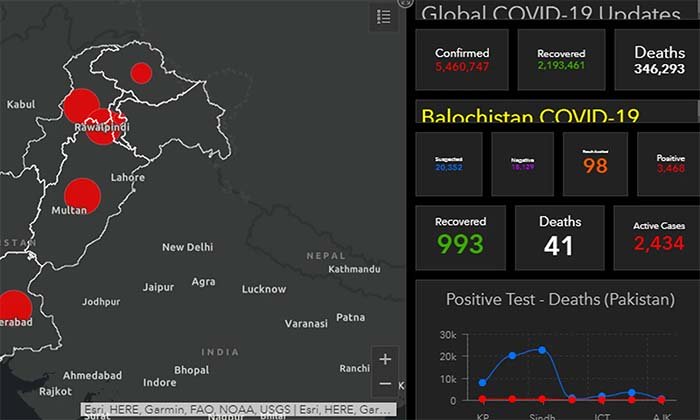Viewport: 700px width, 420px height.
Task: Click the NEPAL country label
Action: [326, 256]
